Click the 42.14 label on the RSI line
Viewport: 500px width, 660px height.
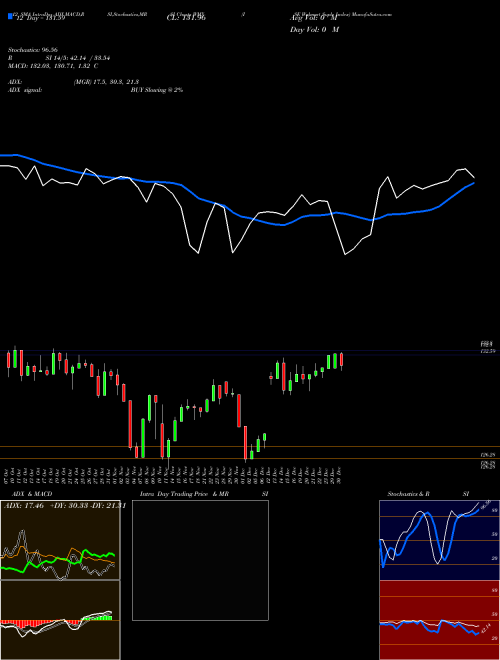point(486,628)
